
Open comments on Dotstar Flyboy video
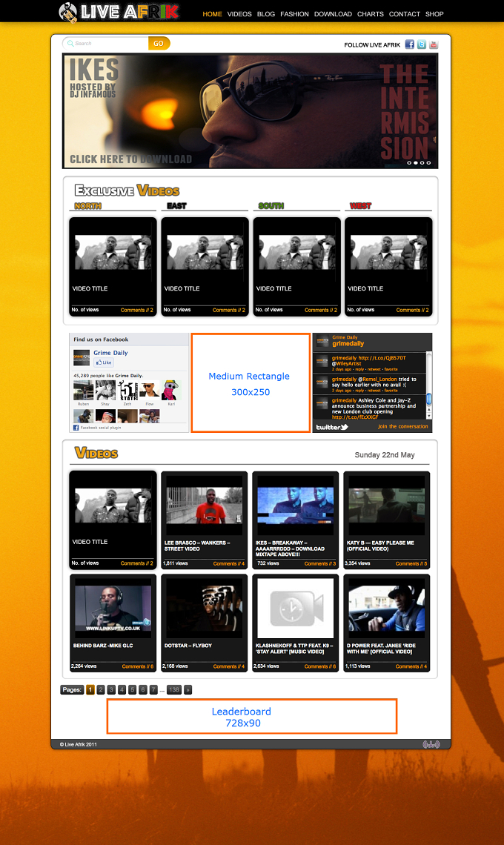pos(228,666)
